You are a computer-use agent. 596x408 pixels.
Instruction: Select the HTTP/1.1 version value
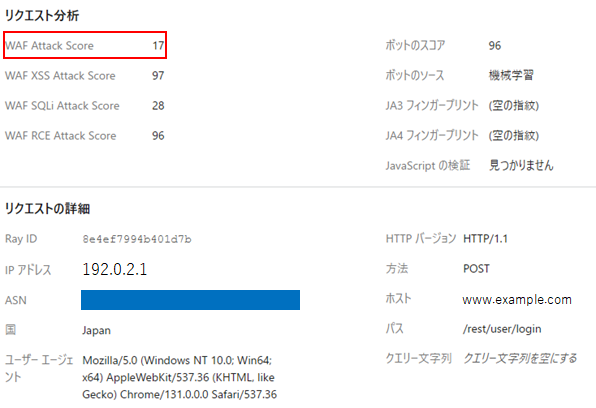tap(485, 239)
